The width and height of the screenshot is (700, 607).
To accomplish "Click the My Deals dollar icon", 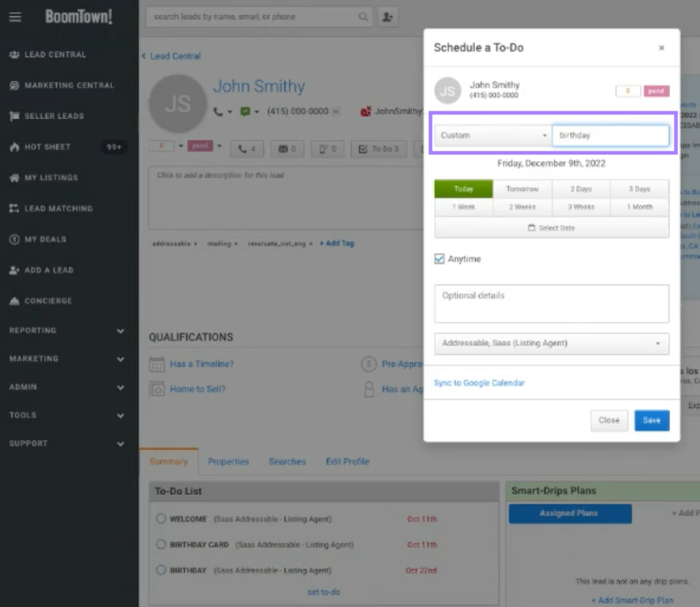I will click(15, 239).
